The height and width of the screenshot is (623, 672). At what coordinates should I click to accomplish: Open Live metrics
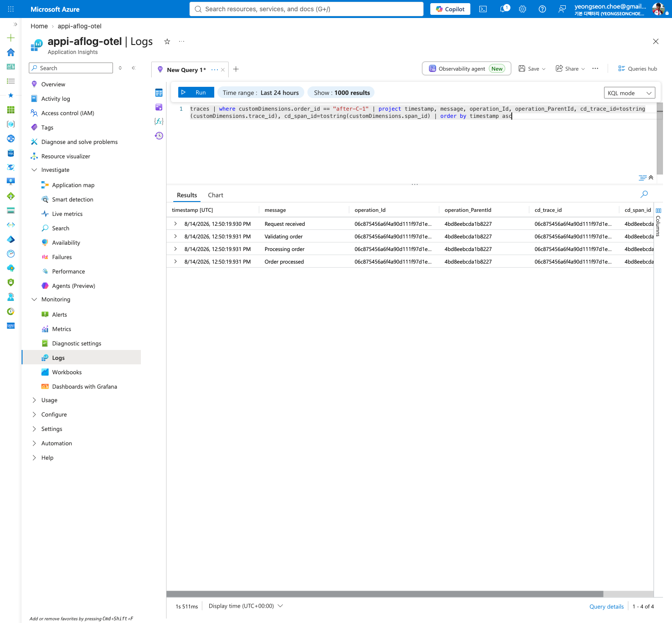tap(67, 214)
